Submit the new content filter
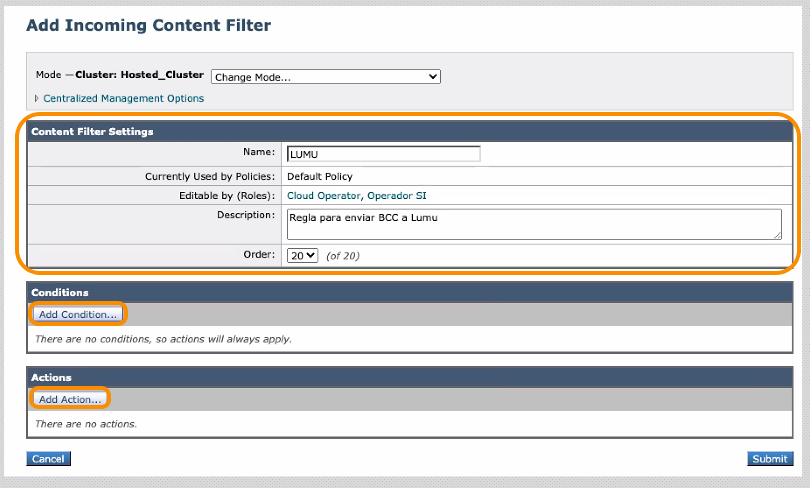 point(769,459)
